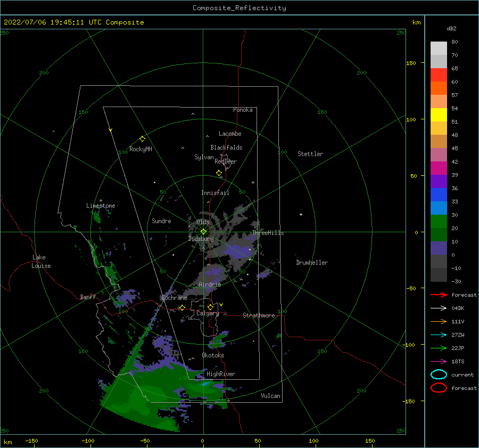This screenshot has width=479, height=448.
Task: Click the 20 dBZ green swatch
Action: pos(439,234)
